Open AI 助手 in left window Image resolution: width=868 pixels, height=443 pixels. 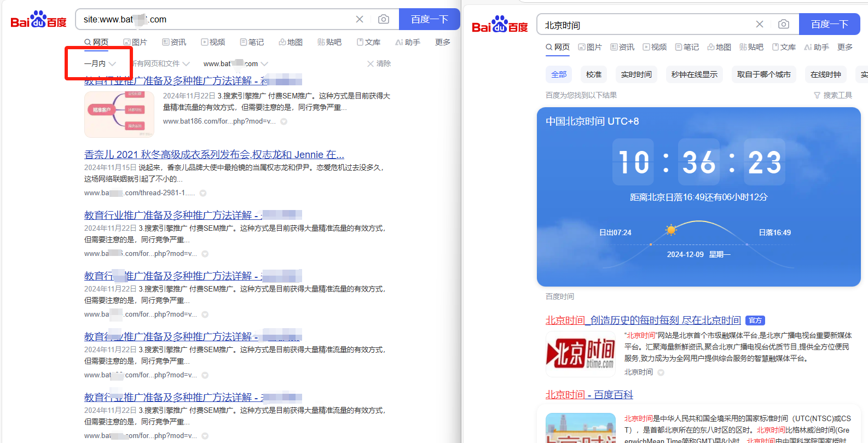coord(408,42)
